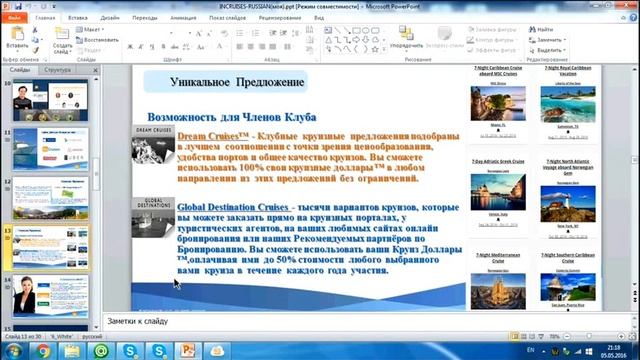Open character spacing options
The width and height of the screenshot is (640, 360).
point(186,47)
